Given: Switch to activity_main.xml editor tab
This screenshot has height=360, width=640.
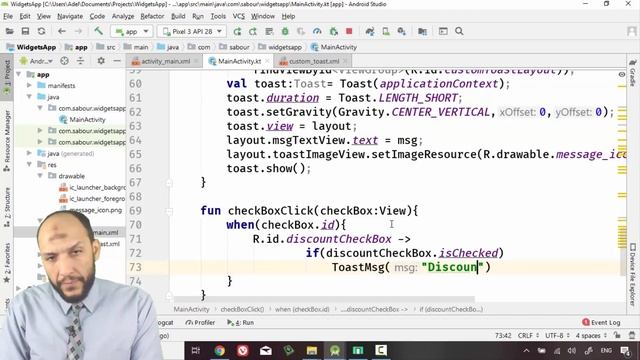Looking at the screenshot, I should pyautogui.click(x=165, y=61).
